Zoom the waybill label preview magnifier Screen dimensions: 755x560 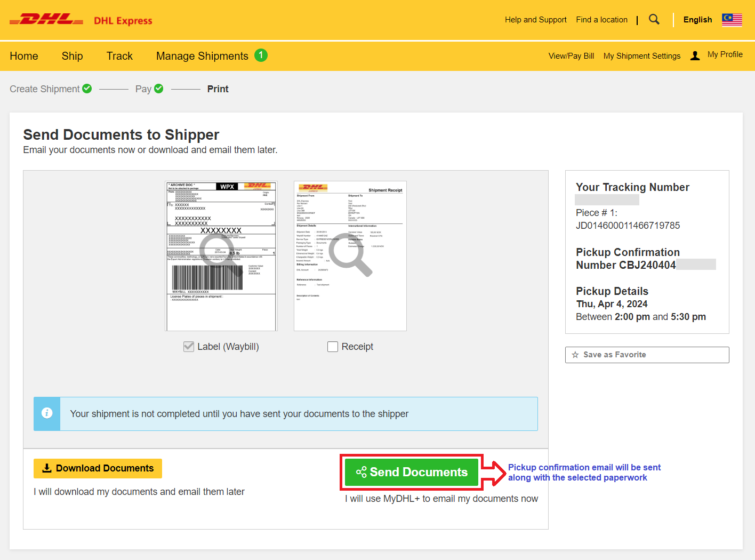[x=221, y=255]
